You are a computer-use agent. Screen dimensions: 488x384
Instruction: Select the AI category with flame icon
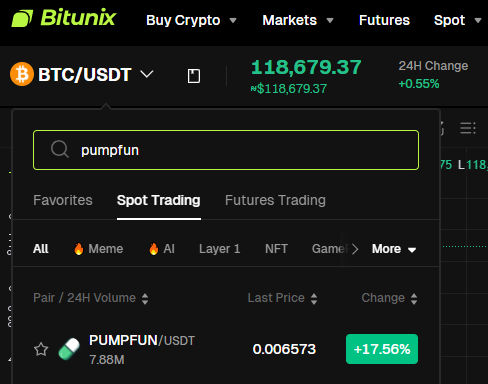coord(162,249)
